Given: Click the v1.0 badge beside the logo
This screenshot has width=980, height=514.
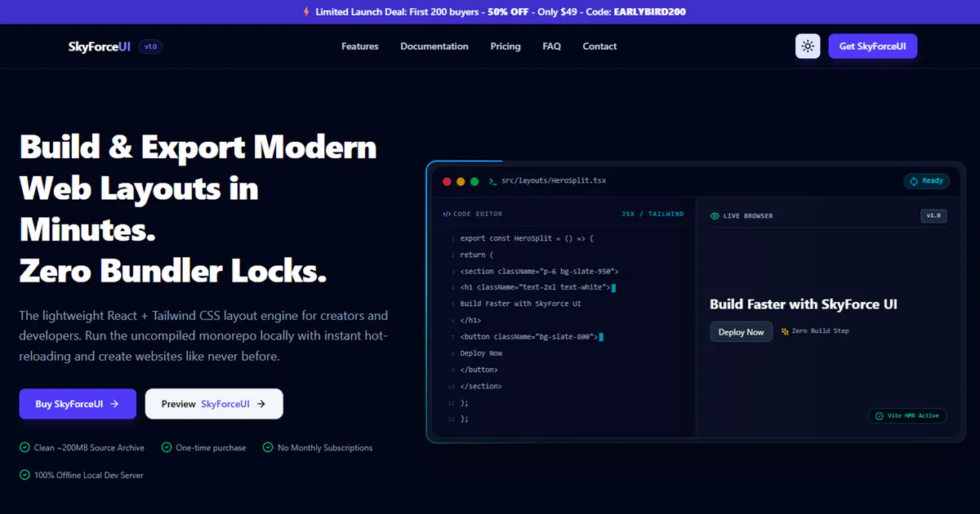Looking at the screenshot, I should click(150, 47).
